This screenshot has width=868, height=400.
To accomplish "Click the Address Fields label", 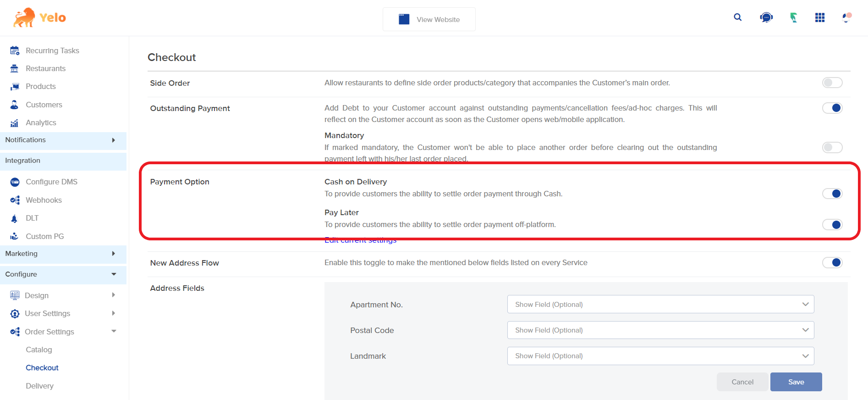I will [x=177, y=288].
